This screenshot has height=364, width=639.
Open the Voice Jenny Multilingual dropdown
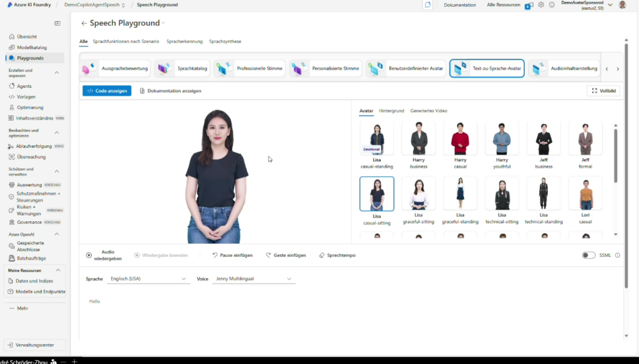point(253,279)
